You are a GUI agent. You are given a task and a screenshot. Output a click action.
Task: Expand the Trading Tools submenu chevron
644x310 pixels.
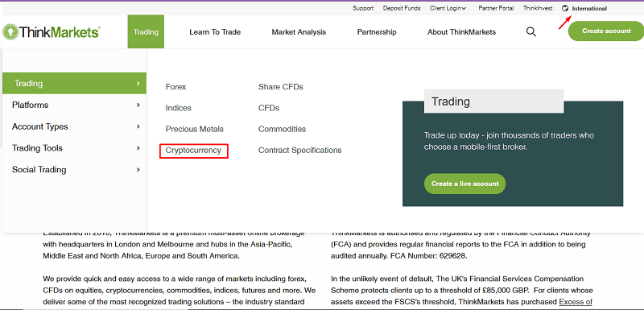coord(138,148)
